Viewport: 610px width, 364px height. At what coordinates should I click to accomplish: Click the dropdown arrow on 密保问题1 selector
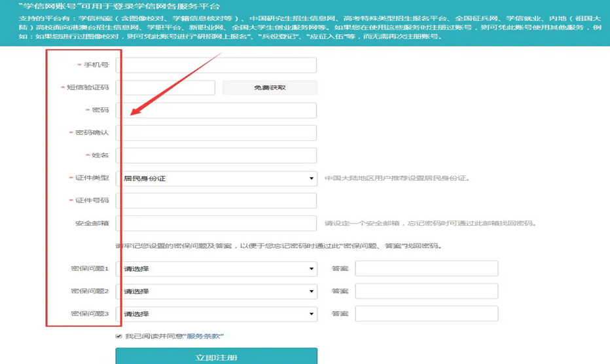click(312, 269)
